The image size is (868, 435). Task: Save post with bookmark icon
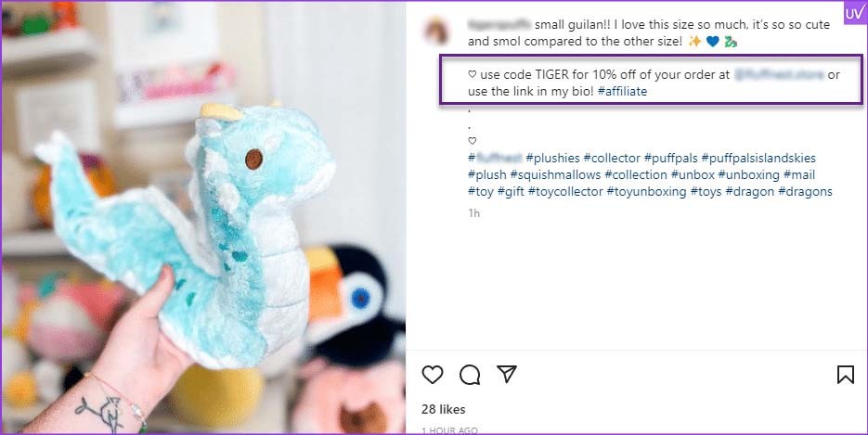point(846,375)
